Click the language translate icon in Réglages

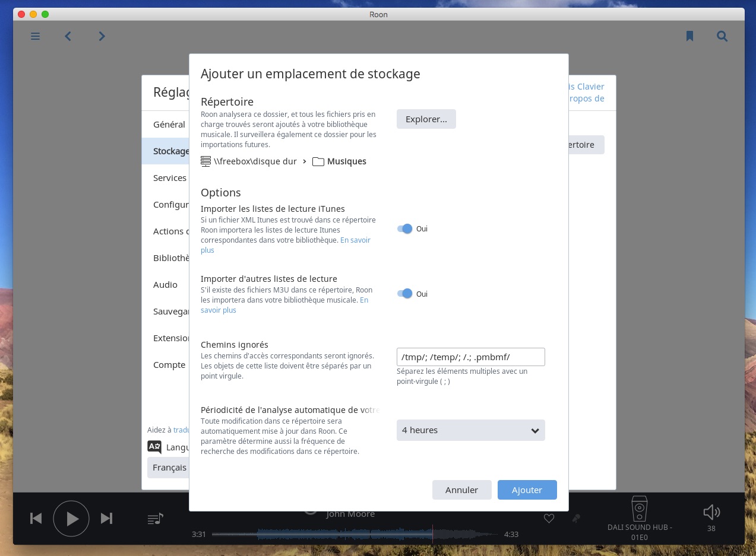154,447
